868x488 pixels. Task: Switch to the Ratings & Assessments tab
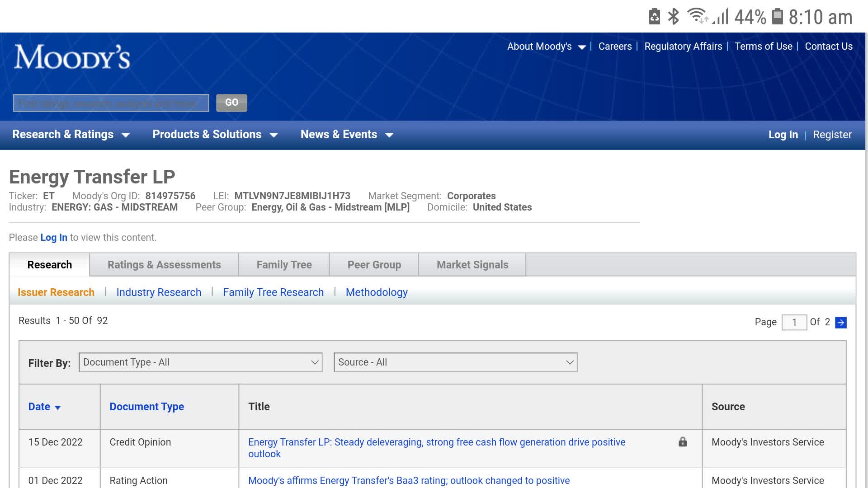(x=164, y=265)
